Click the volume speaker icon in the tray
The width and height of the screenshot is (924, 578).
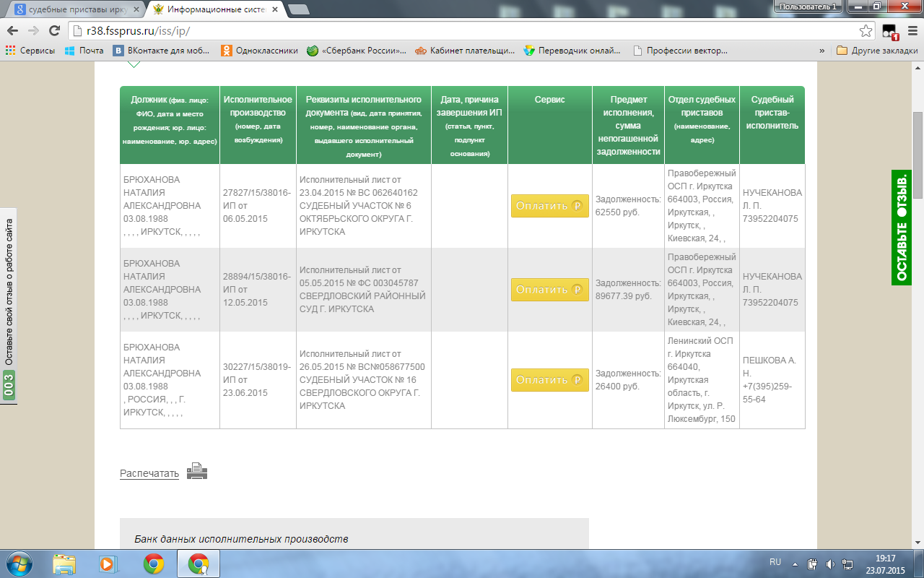(830, 564)
